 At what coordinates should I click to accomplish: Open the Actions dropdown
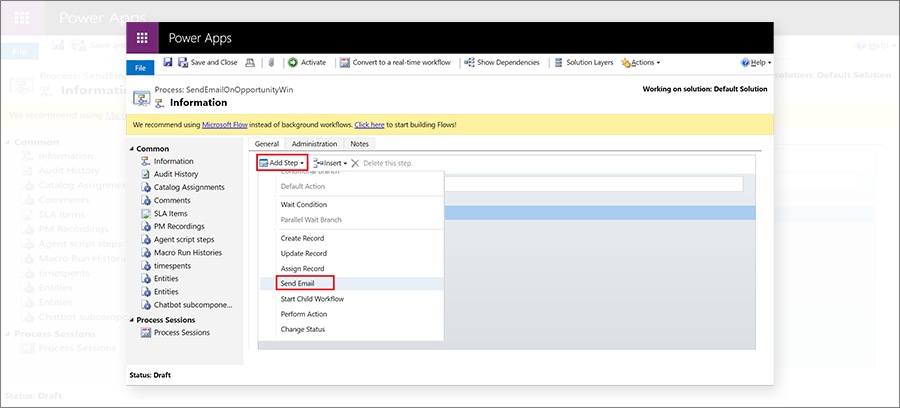click(x=641, y=63)
